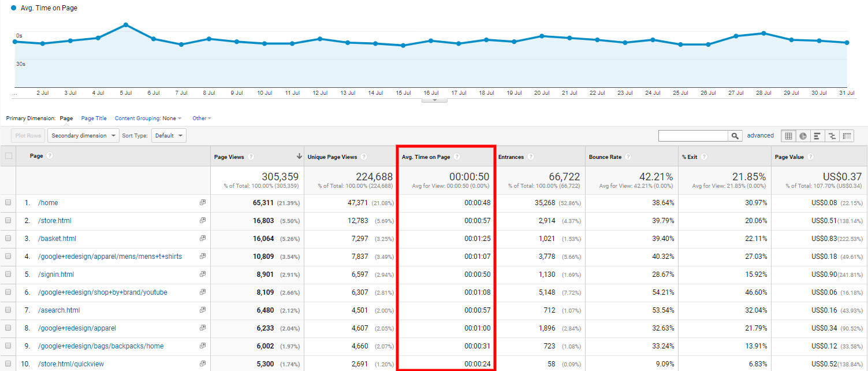This screenshot has height=371, width=868.
Task: Check the mens+t+shirts row checkbox
Action: pos(8,257)
